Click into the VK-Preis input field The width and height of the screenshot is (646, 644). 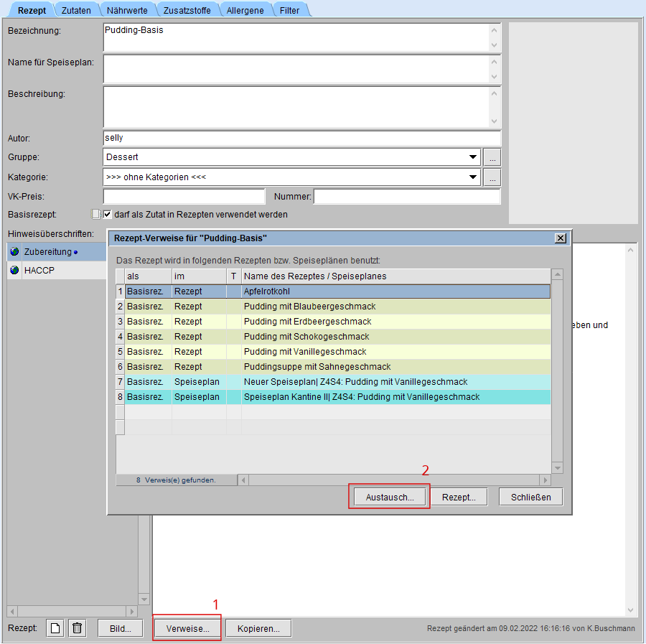(x=184, y=197)
